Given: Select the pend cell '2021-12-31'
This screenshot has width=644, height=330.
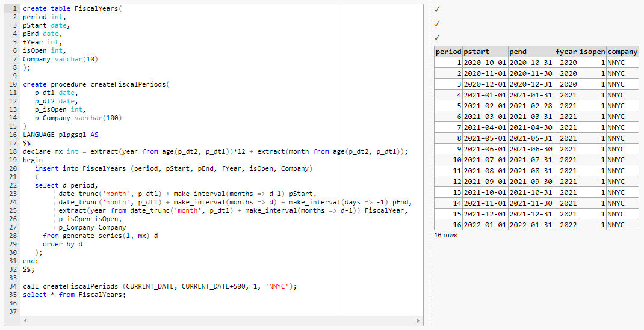Looking at the screenshot, I should click(x=531, y=214).
